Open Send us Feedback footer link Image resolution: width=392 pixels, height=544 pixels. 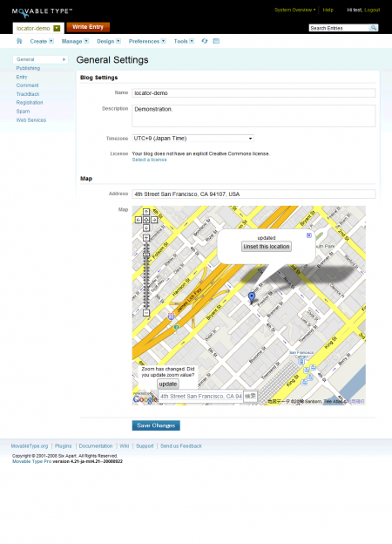pos(181,445)
